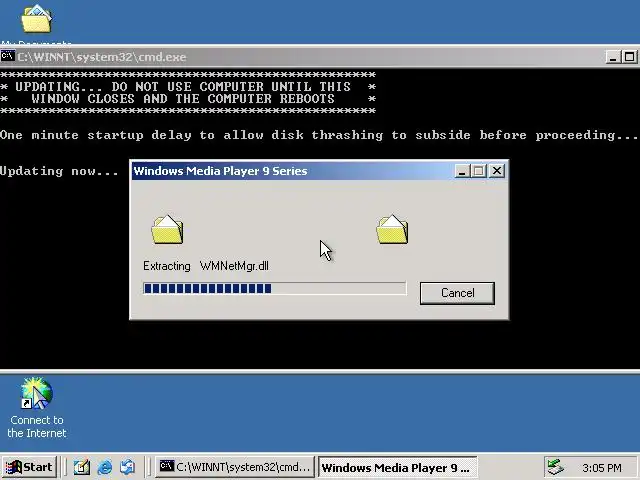Minimize the Windows Media Player 9 dialog
640x480 pixels.
pos(462,171)
